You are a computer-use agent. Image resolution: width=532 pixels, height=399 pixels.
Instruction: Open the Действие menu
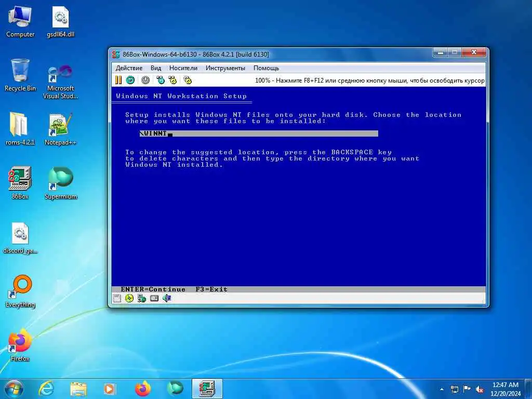129,68
